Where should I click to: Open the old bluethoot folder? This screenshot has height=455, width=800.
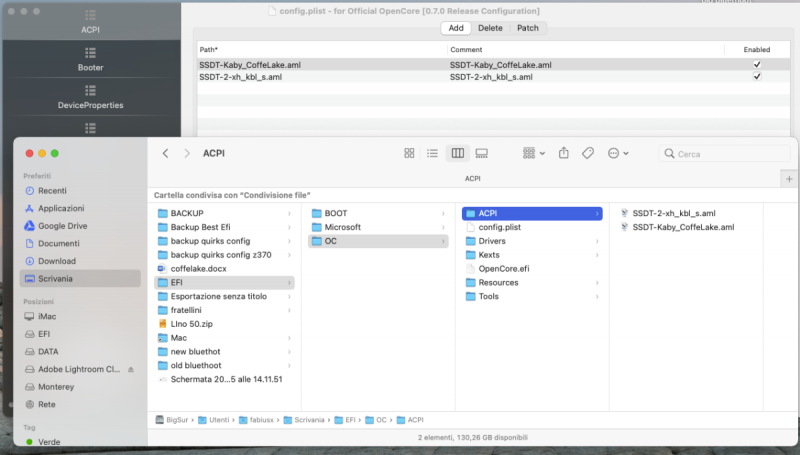224,366
